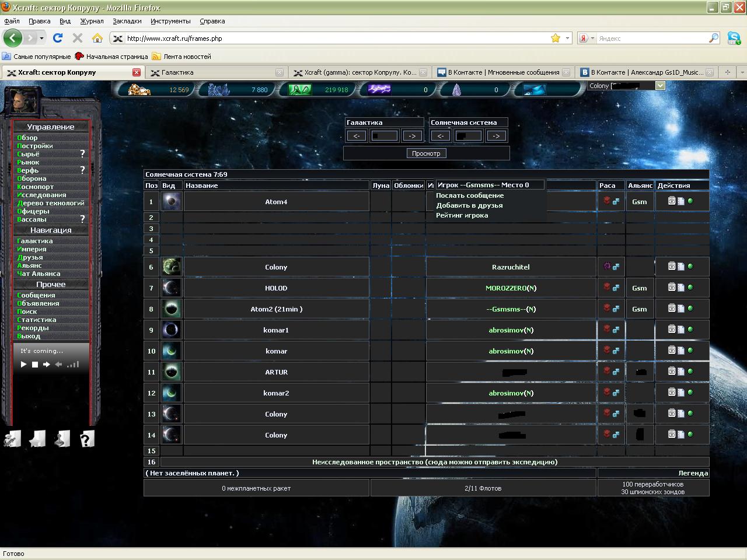Image resolution: width=747 pixels, height=560 pixels.
Task: Click the 'Просмотр' button
Action: click(426, 153)
